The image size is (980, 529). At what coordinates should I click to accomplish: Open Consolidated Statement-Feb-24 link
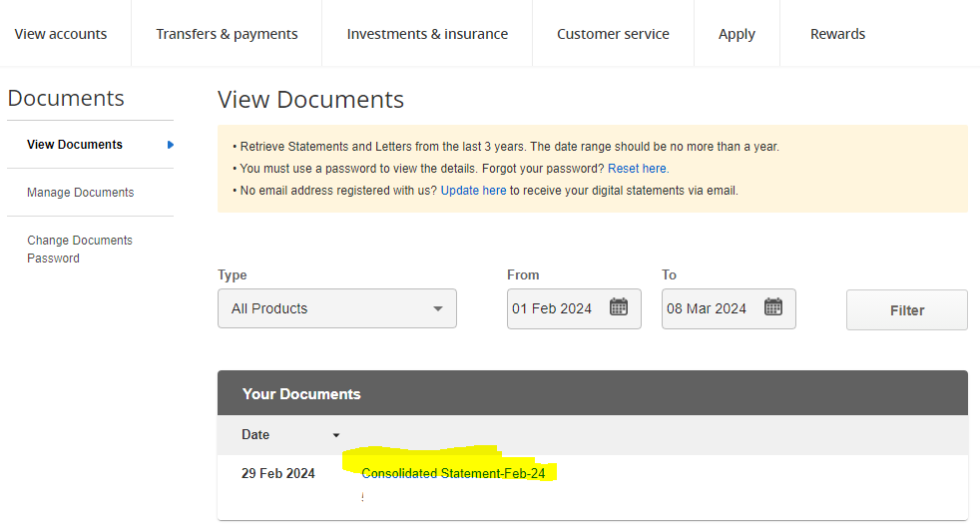pyautogui.click(x=453, y=473)
